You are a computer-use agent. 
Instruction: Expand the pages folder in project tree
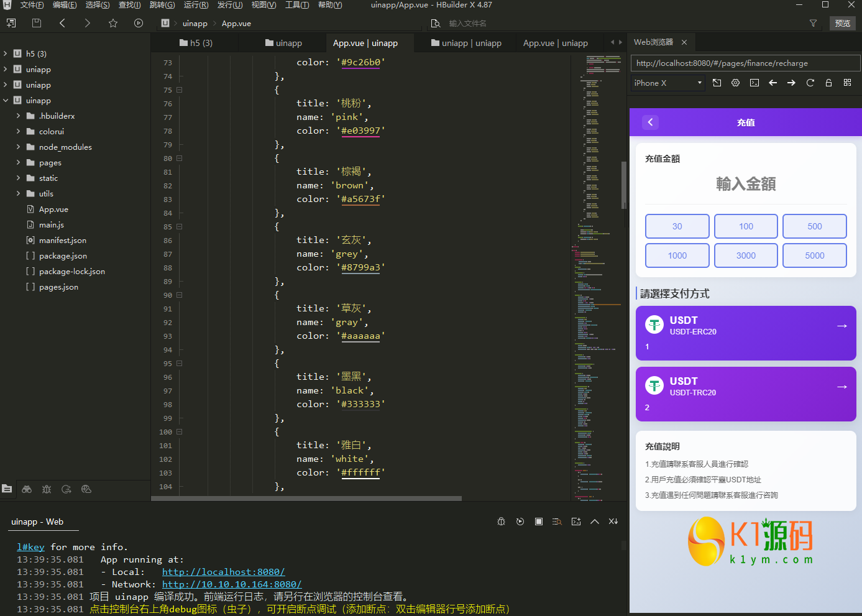19,163
